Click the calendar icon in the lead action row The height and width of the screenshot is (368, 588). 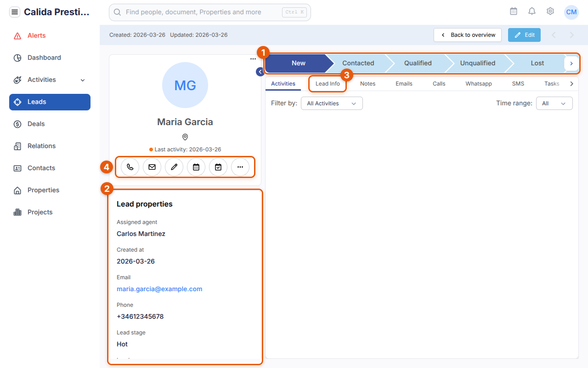(x=196, y=167)
